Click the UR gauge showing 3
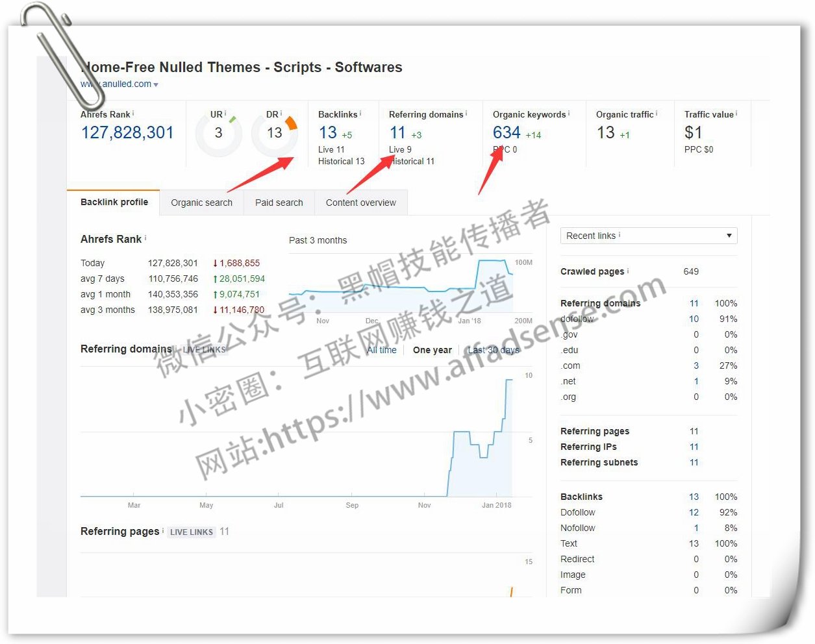The image size is (815, 644). [x=219, y=133]
